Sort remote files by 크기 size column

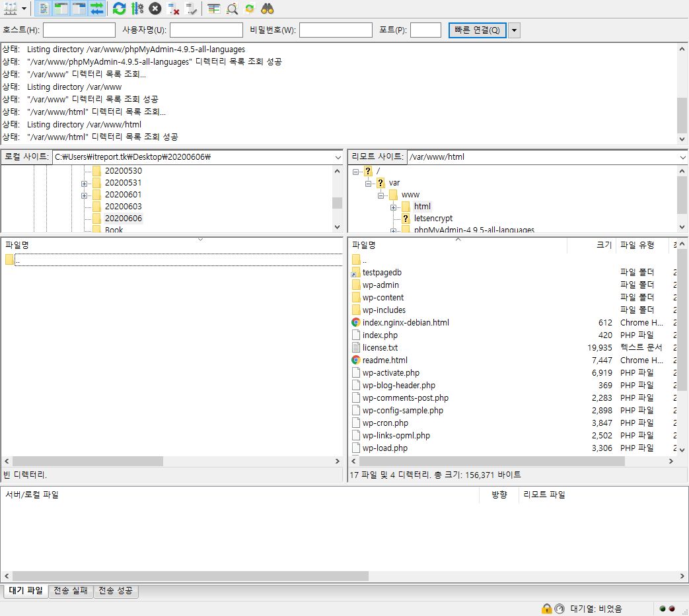591,246
